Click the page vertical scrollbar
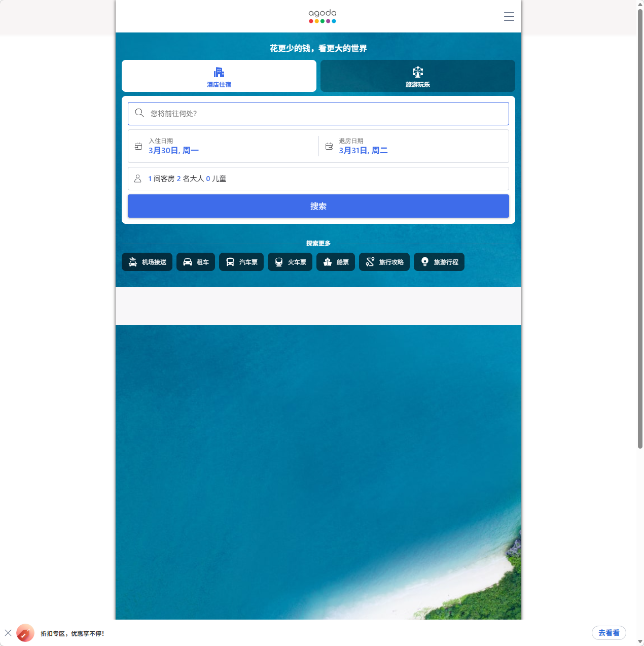644x646 pixels. pyautogui.click(x=640, y=228)
